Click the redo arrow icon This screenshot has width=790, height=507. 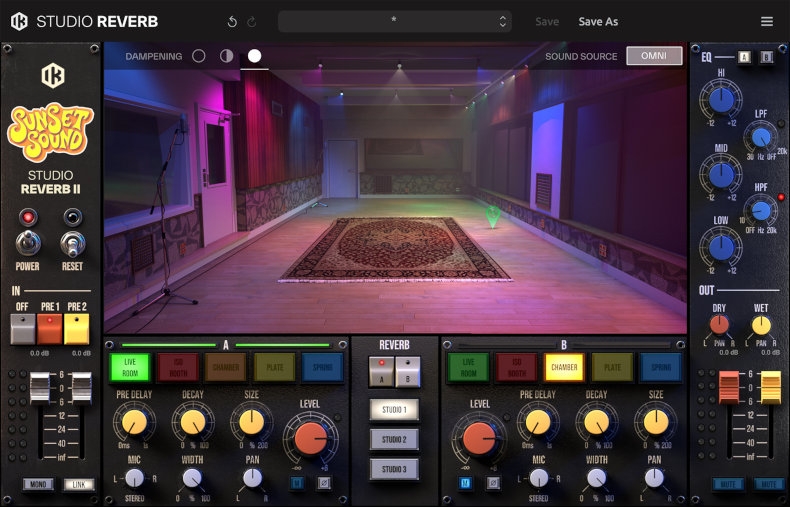251,21
